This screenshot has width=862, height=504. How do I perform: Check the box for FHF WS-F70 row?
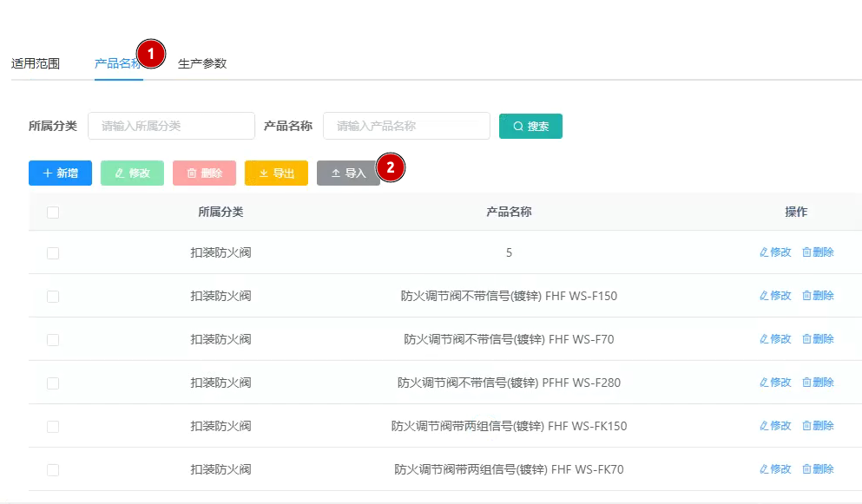click(53, 339)
